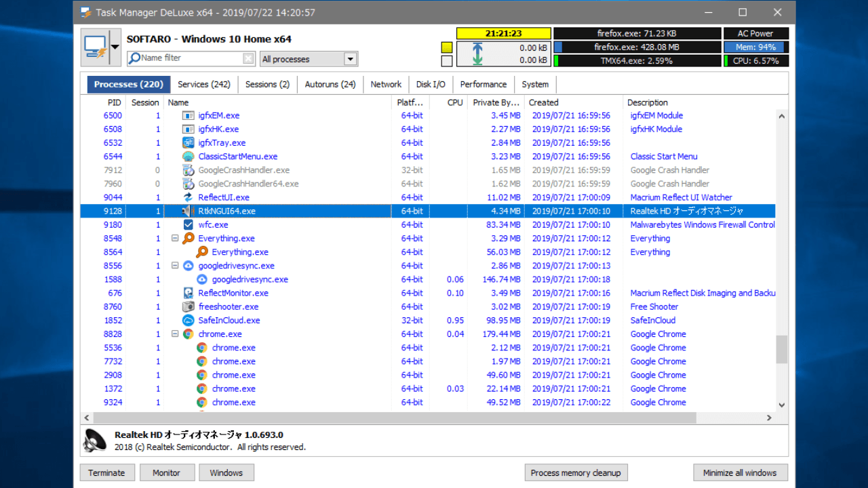Sort by the Created column header

(573, 102)
